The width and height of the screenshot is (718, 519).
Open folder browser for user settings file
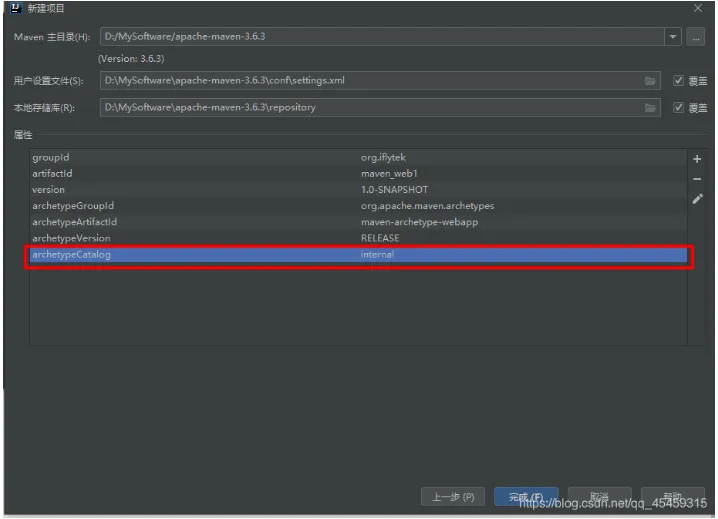click(650, 81)
